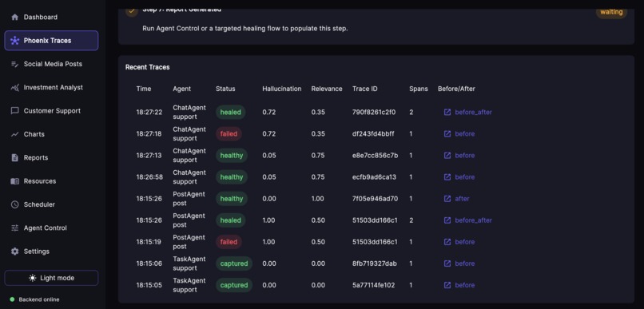Open external link icon in 18:15:26 healed row
This screenshot has height=309, width=644.
(447, 220)
